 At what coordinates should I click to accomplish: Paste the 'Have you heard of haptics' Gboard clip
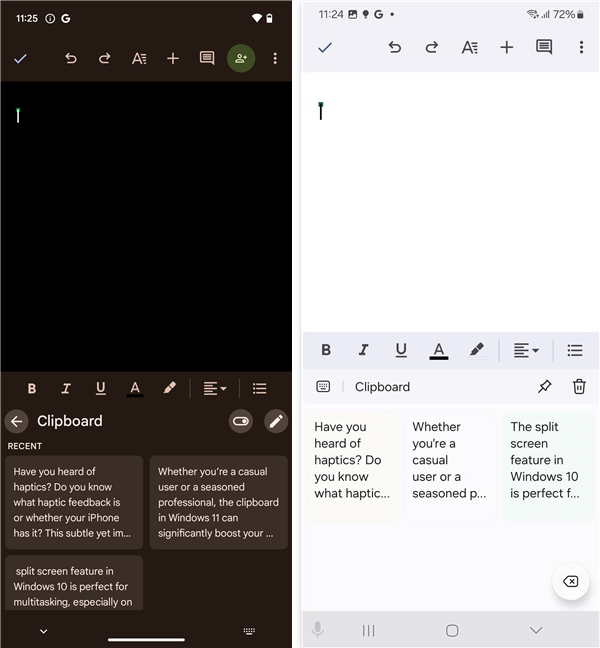click(74, 503)
